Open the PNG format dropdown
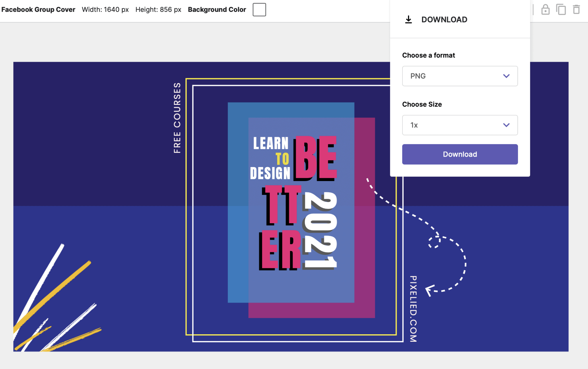Screen dimensions: 588x369 (x=459, y=76)
